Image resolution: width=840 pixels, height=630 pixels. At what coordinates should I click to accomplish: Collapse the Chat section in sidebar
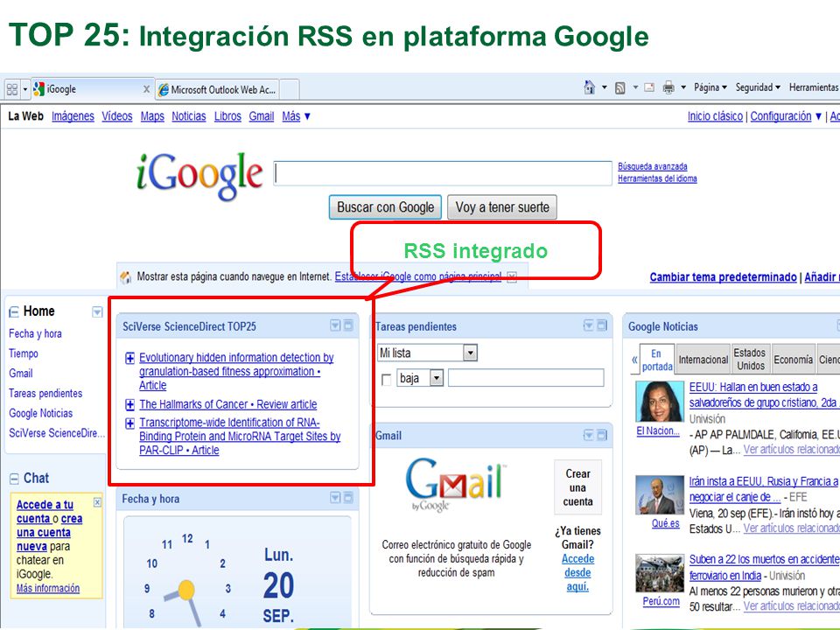coord(14,479)
